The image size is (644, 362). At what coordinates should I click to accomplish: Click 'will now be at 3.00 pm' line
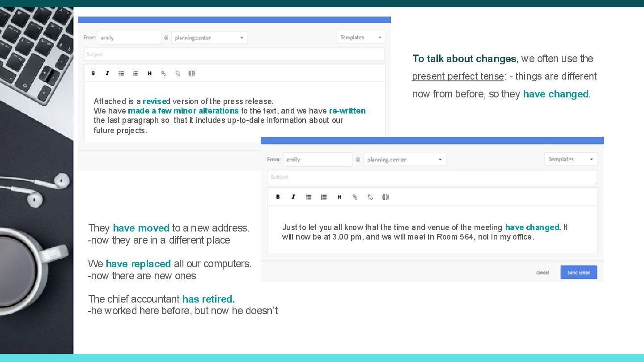pyautogui.click(x=408, y=237)
